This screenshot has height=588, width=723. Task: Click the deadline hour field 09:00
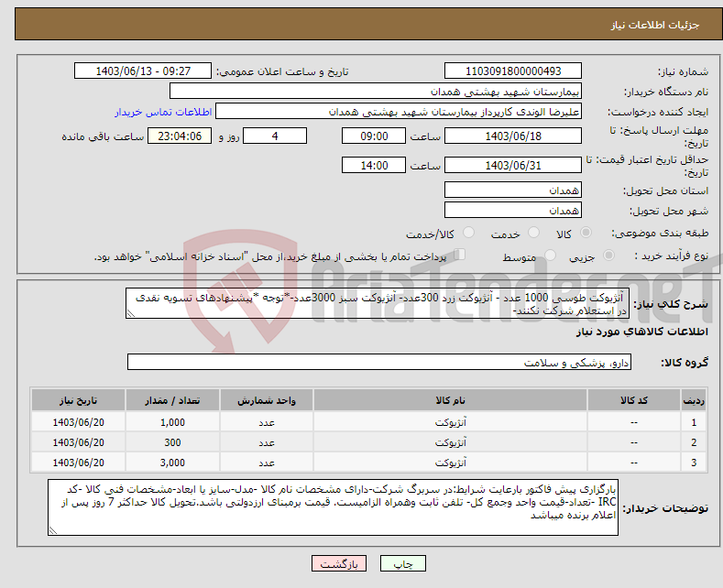point(374,136)
